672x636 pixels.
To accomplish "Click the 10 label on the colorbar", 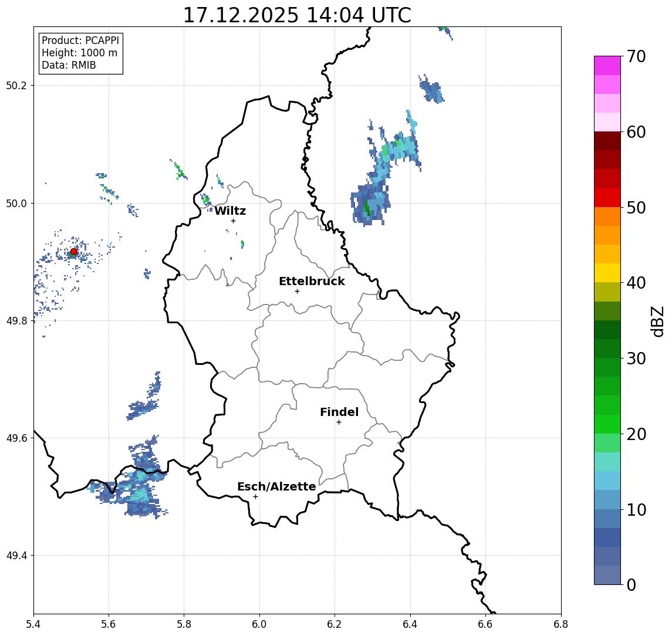I will [x=636, y=510].
